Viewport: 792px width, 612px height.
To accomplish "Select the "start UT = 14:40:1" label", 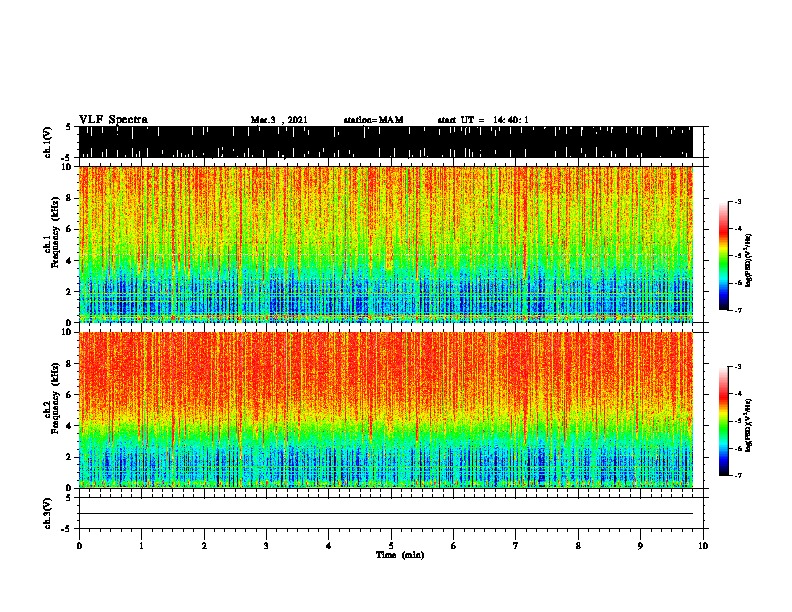I will (x=483, y=120).
